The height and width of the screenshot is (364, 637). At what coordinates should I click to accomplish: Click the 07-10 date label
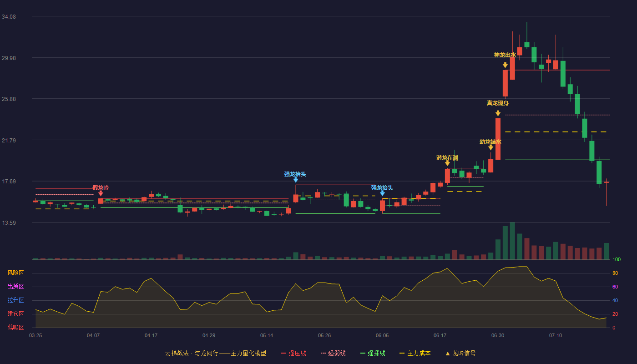coord(556,335)
